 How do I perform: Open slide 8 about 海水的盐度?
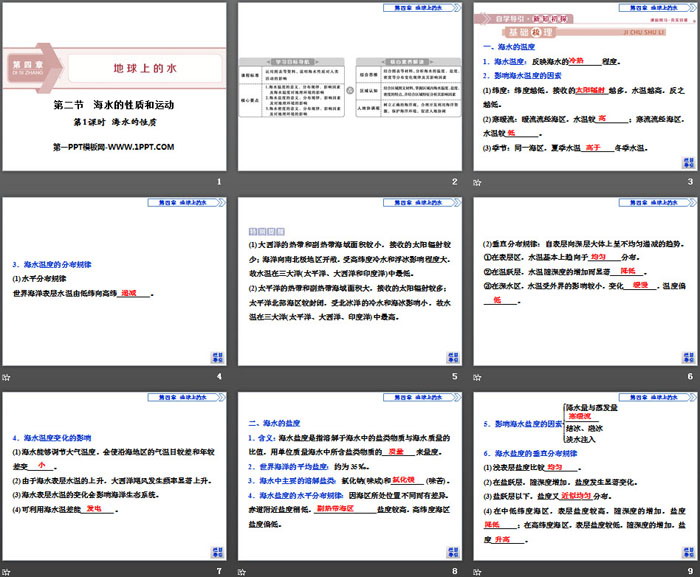point(349,478)
